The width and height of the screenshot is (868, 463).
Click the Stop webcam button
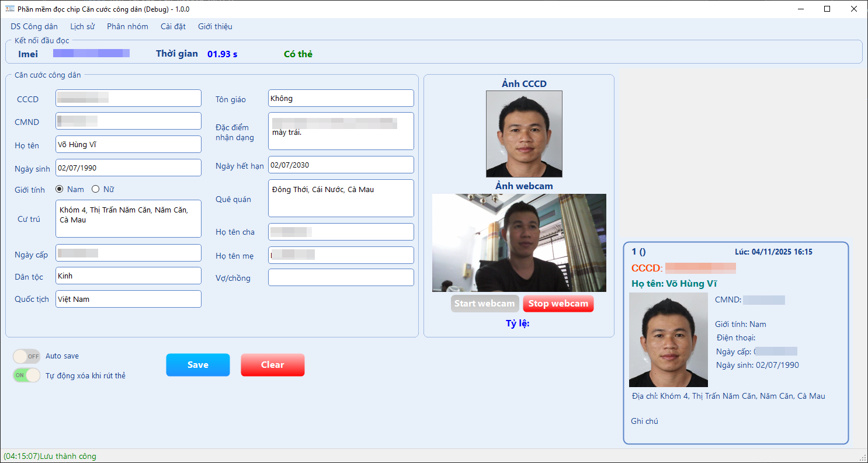558,304
